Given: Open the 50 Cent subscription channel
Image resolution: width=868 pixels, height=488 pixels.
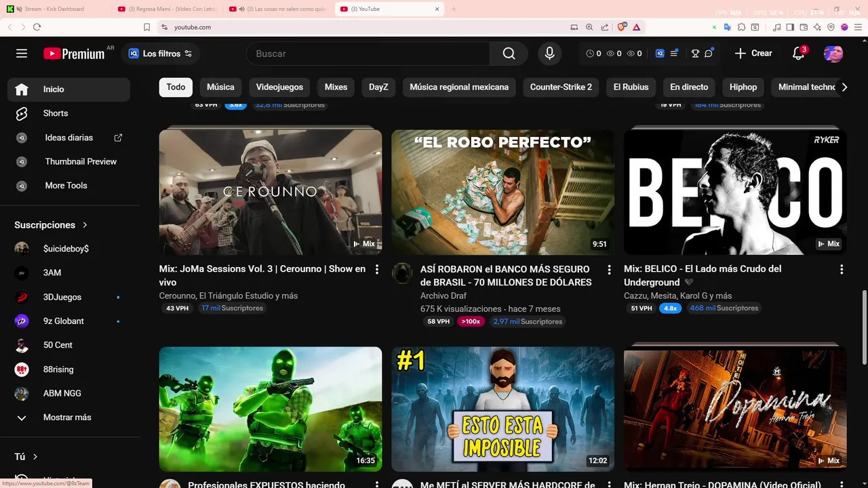Looking at the screenshot, I should (x=68, y=345).
